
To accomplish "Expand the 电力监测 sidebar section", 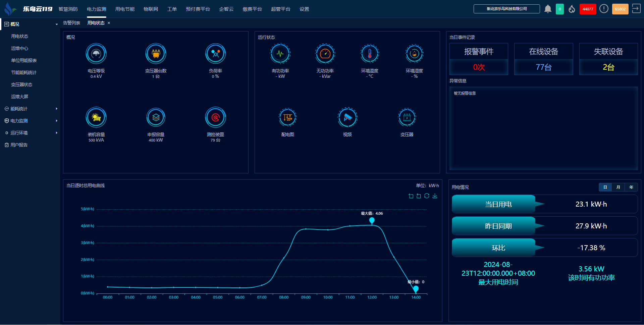I will (30, 121).
